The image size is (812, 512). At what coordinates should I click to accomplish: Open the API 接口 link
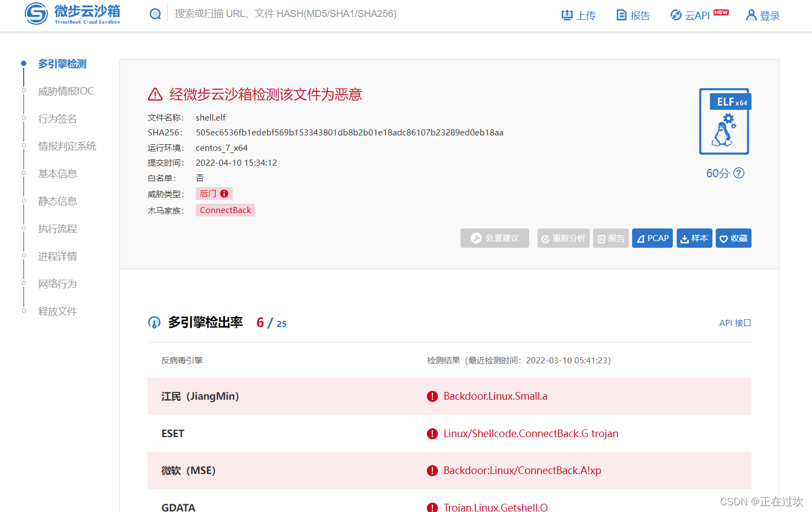pyautogui.click(x=735, y=323)
